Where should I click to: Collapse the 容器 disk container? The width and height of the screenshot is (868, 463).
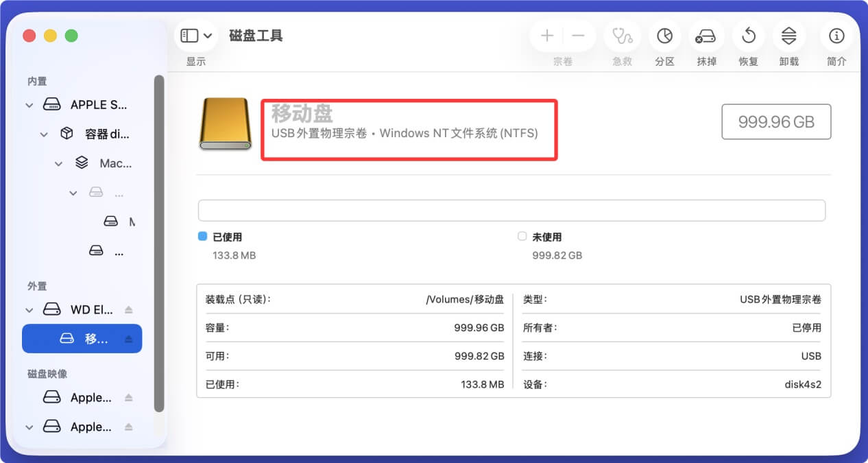tap(44, 134)
